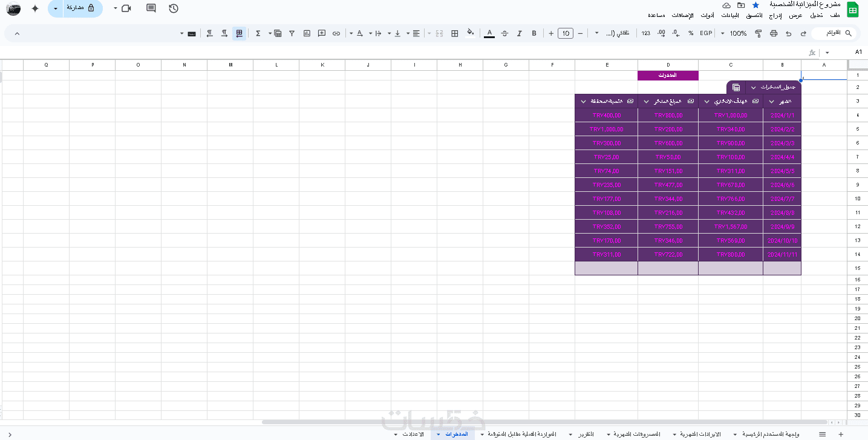Insert a comment from toolbar
The width and height of the screenshot is (868, 440).
pyautogui.click(x=322, y=33)
